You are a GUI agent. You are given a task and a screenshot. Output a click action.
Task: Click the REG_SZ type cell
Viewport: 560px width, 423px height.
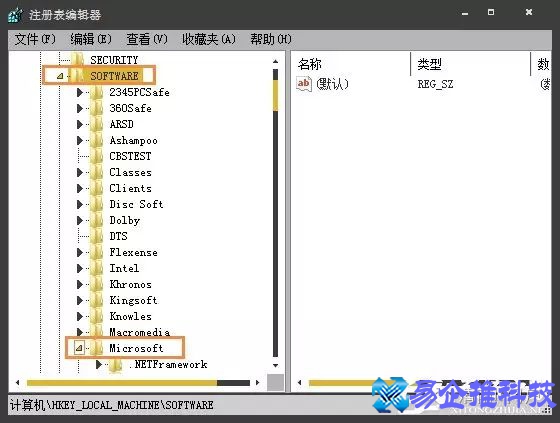pyautogui.click(x=435, y=84)
